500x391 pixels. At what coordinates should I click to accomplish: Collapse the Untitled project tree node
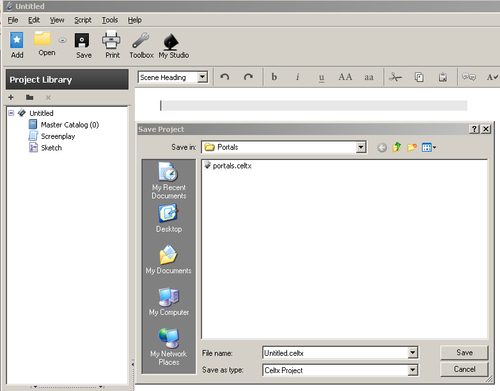tap(11, 113)
